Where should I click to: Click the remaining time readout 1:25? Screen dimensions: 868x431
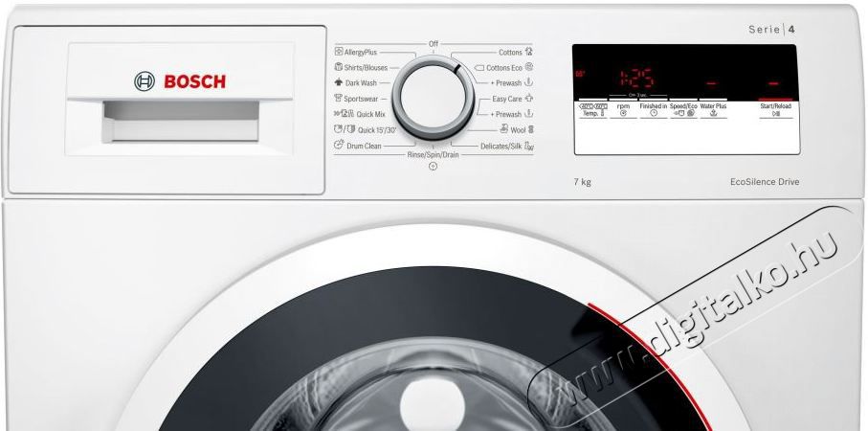point(635,79)
